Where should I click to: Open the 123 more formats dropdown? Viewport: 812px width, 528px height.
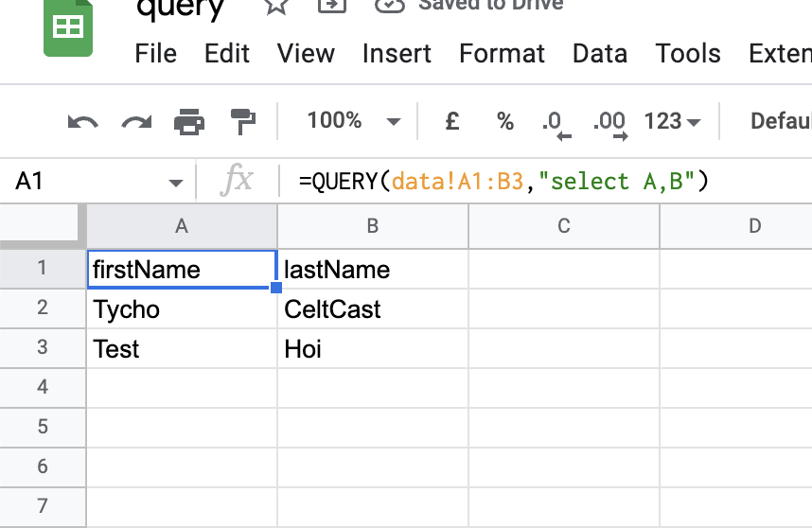(672, 122)
